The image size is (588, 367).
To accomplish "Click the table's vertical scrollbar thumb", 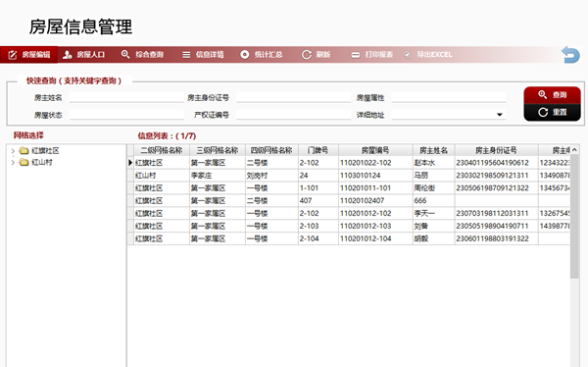I will [x=574, y=216].
